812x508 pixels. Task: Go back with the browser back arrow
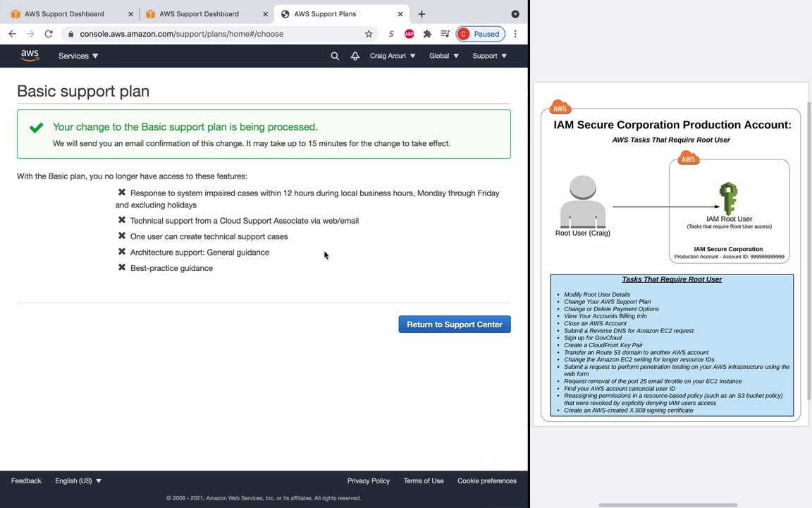pyautogui.click(x=13, y=34)
